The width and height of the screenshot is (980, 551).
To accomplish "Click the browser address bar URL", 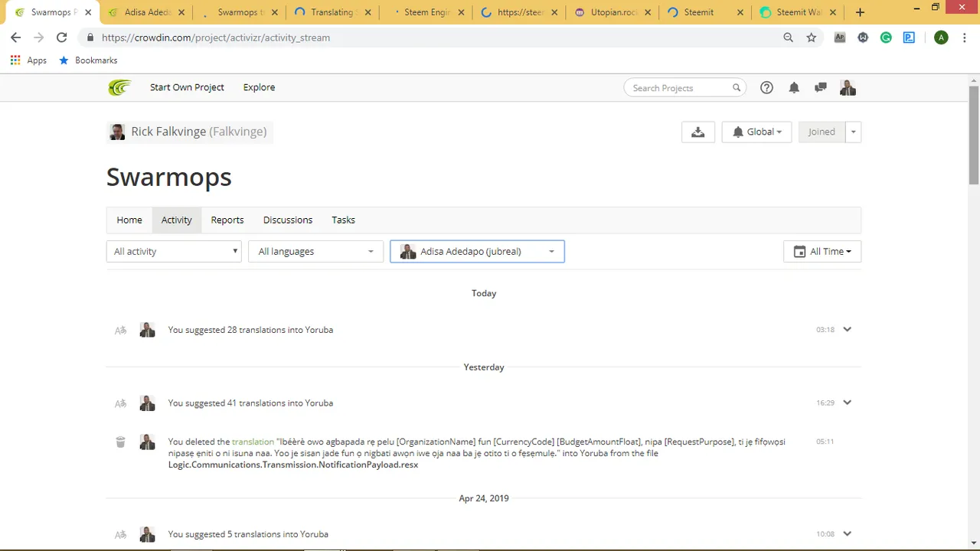I will [216, 37].
